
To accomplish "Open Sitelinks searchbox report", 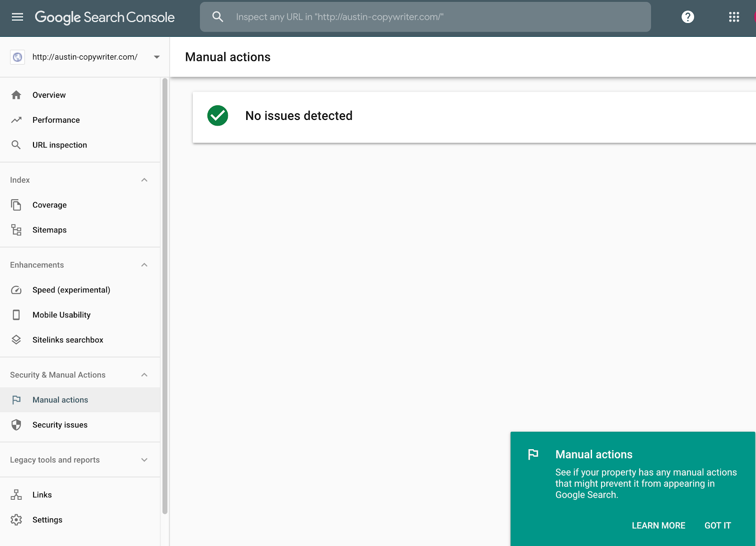I will pyautogui.click(x=80, y=340).
